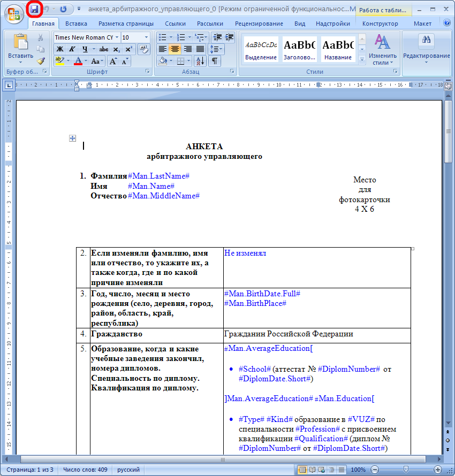Image resolution: width=455 pixels, height=476 pixels.
Task: Open the Times New Roman font dropdown
Action: (x=116, y=37)
